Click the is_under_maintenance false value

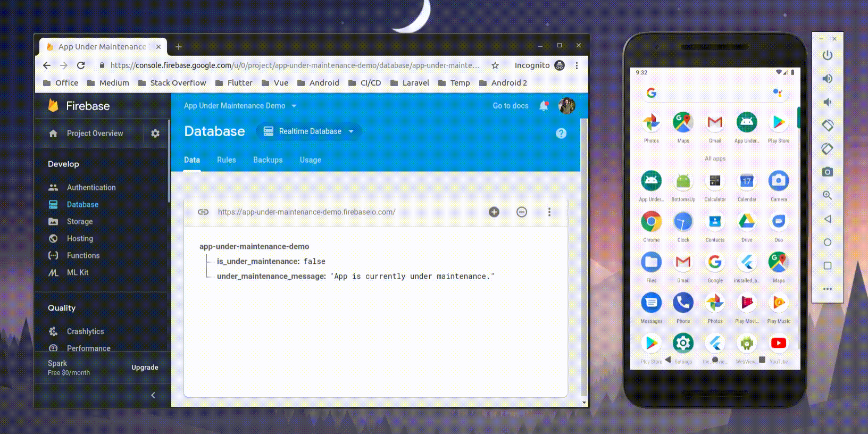pyautogui.click(x=314, y=262)
